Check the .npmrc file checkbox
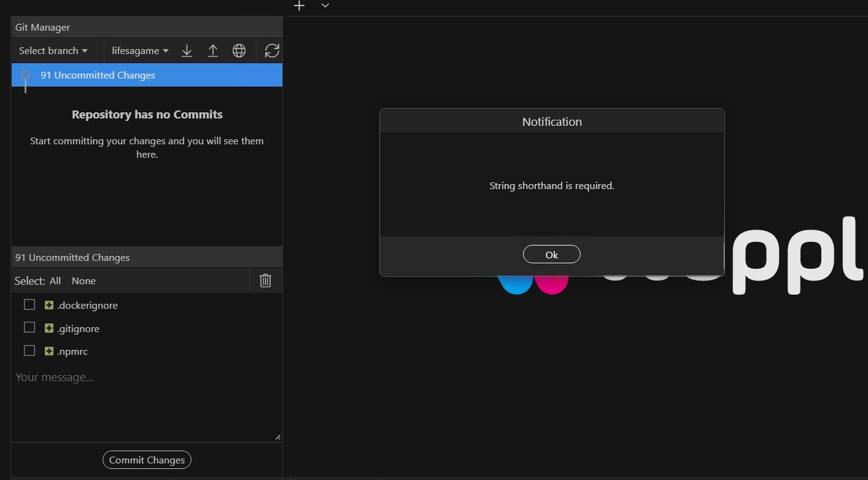 tap(29, 350)
